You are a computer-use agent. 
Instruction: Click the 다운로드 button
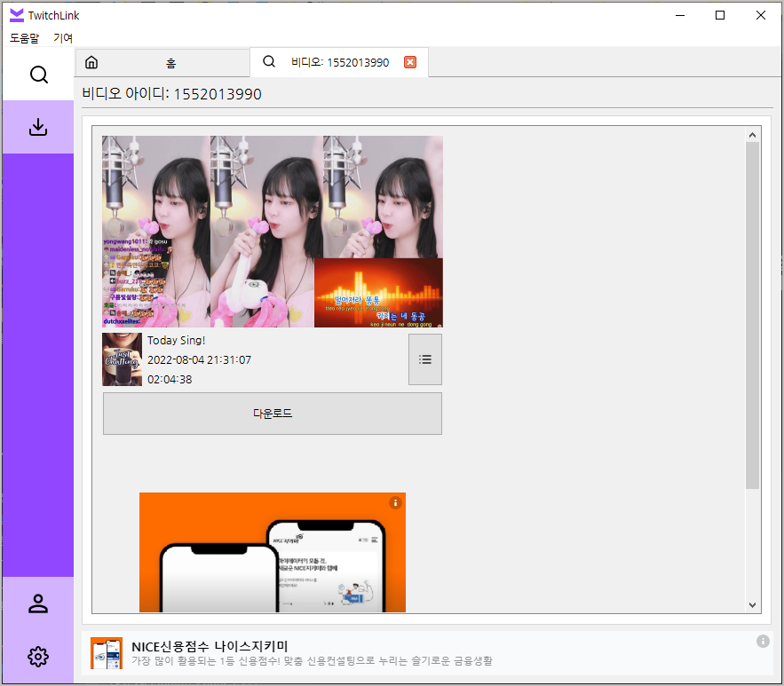point(273,414)
